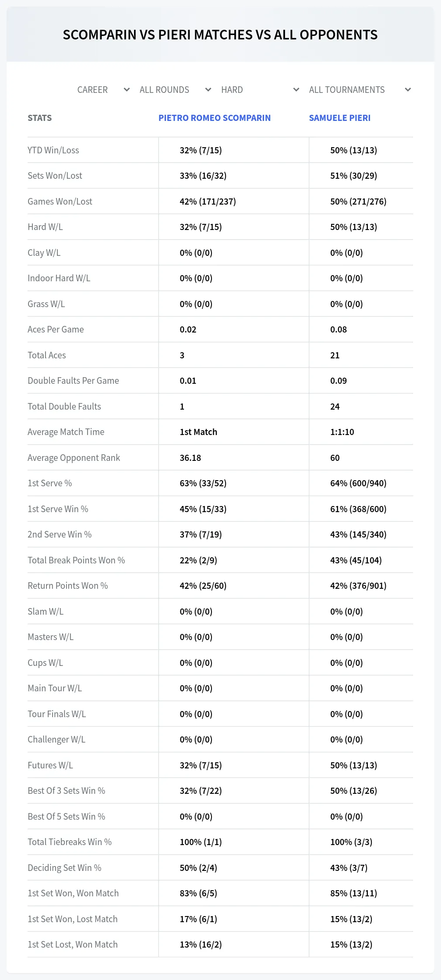Click the STATS column header
The width and height of the screenshot is (441, 980).
pyautogui.click(x=40, y=118)
